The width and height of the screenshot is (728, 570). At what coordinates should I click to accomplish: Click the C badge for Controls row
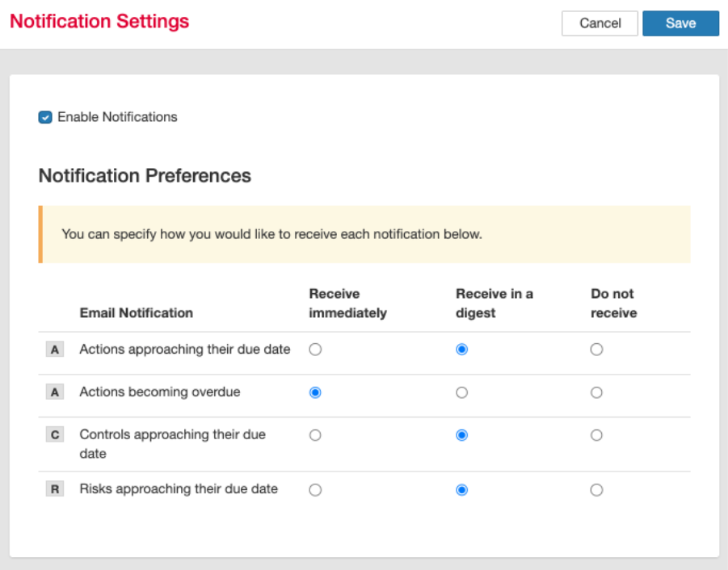click(55, 435)
